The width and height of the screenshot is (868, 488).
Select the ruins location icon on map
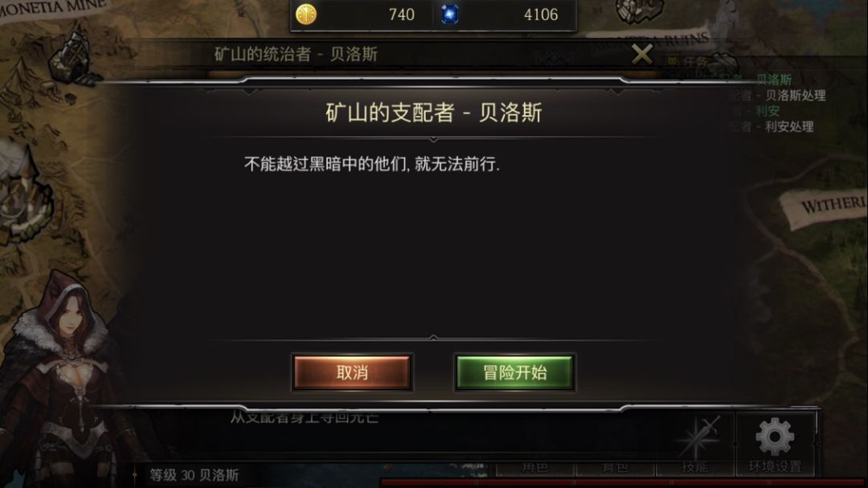click(x=640, y=11)
